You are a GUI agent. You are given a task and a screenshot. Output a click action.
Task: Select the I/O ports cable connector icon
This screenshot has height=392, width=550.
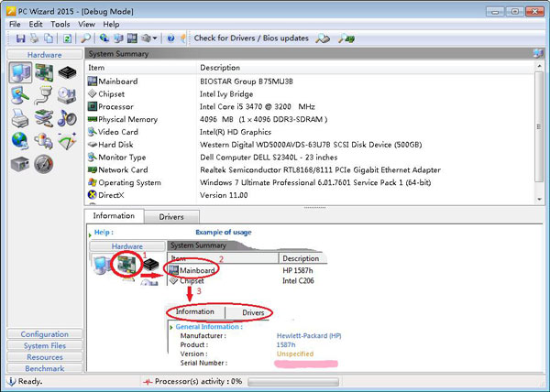coord(43,95)
